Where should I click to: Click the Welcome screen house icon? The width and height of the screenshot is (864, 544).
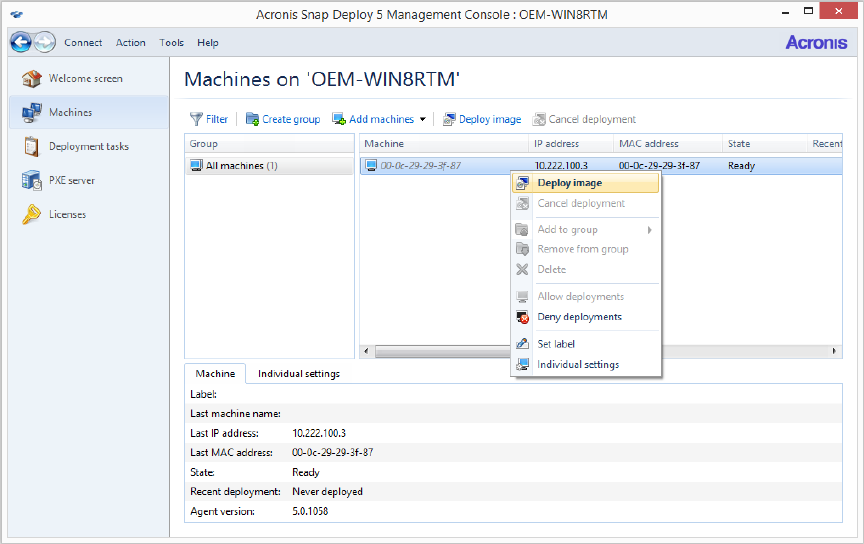click(x=31, y=78)
